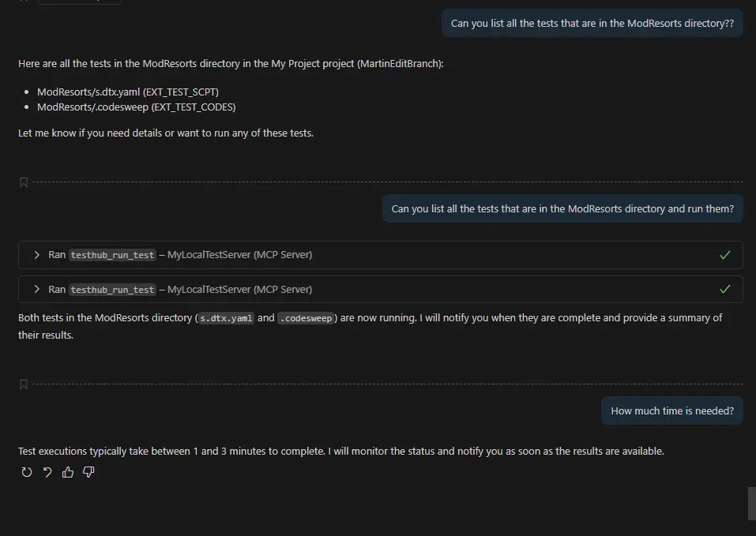Click the retry response icon
The image size is (756, 536).
(27, 472)
